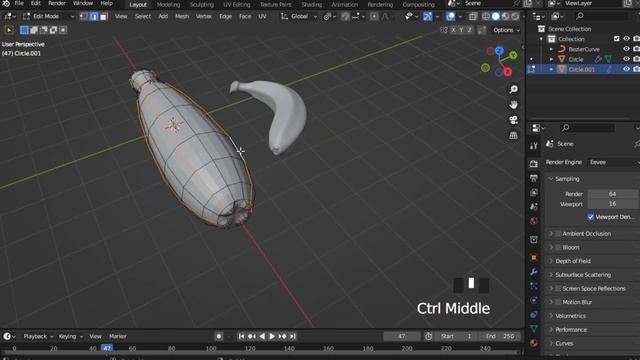Open the View Layer properties tab

(x=533, y=192)
